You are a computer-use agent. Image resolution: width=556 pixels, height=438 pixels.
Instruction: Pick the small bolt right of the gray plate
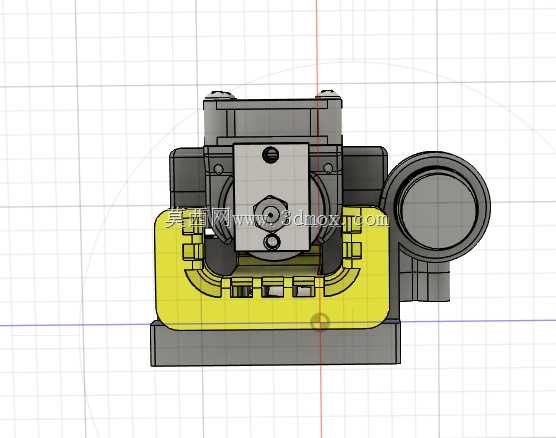[x=328, y=167]
